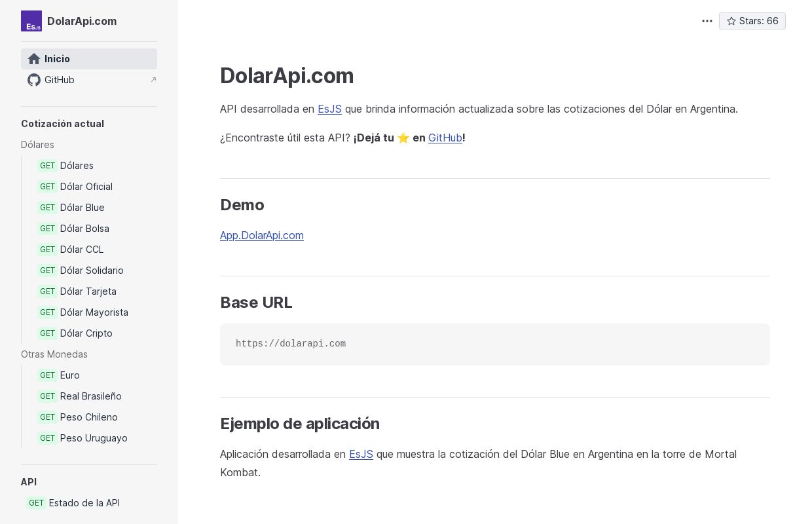Screen dimensions: 812x524
Task: Open the App.DolarApi.com demo link
Action: pos(262,235)
